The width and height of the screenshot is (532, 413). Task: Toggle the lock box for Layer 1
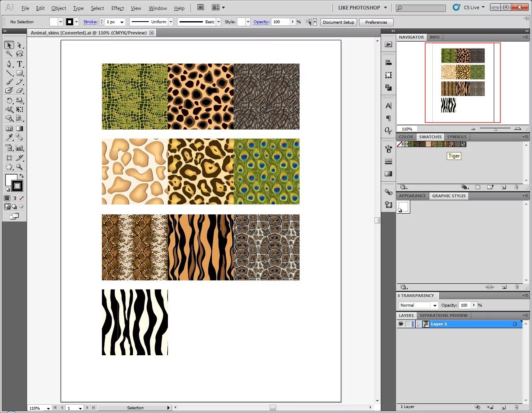[x=408, y=324]
